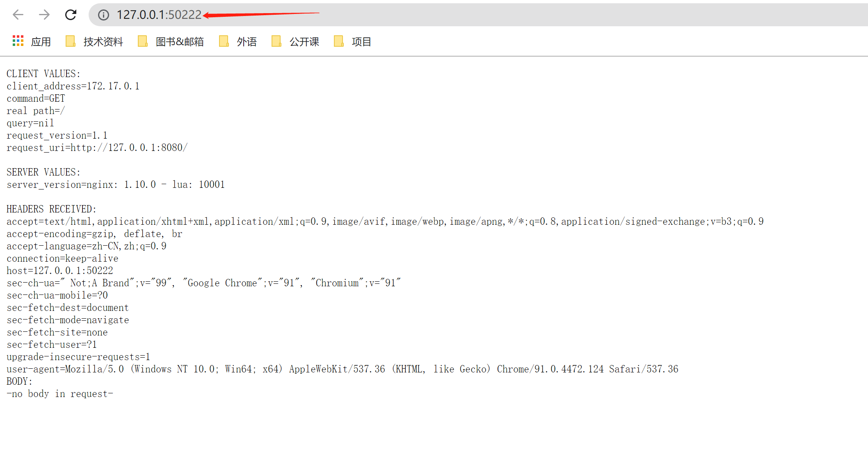Select the request_uri line in page text
The height and width of the screenshot is (461, 868).
click(x=97, y=147)
